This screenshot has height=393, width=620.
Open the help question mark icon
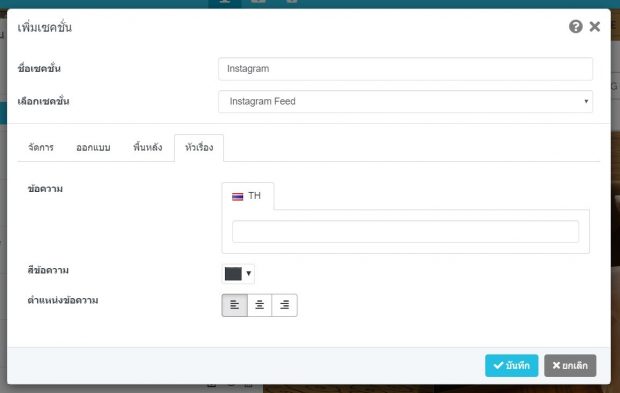click(x=575, y=26)
